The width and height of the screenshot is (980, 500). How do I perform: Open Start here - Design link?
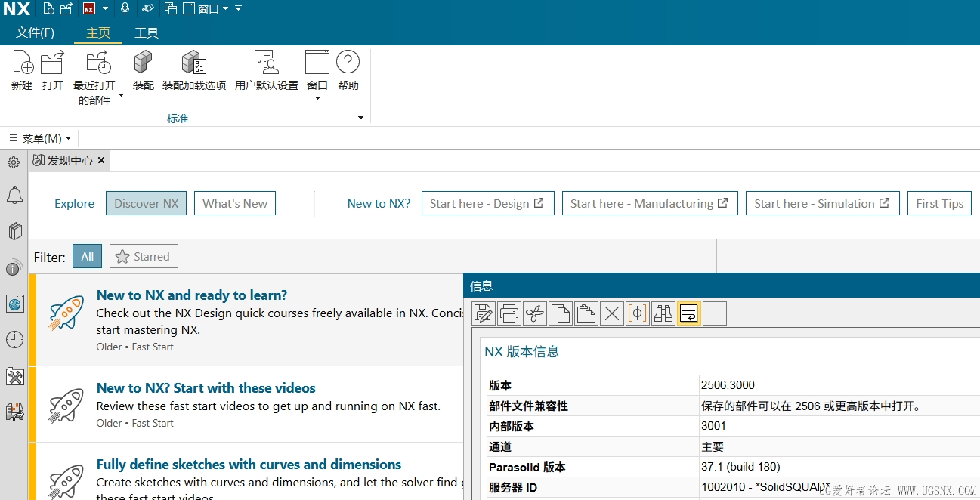(487, 203)
